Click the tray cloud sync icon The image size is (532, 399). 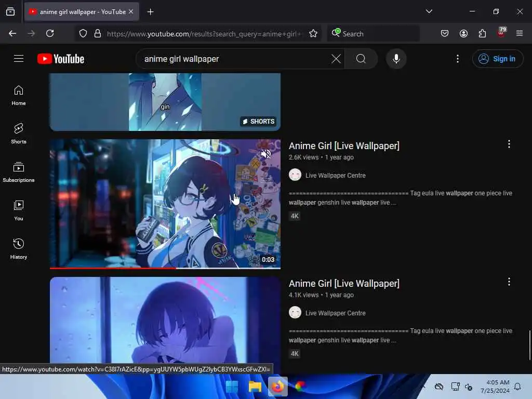pos(439,387)
